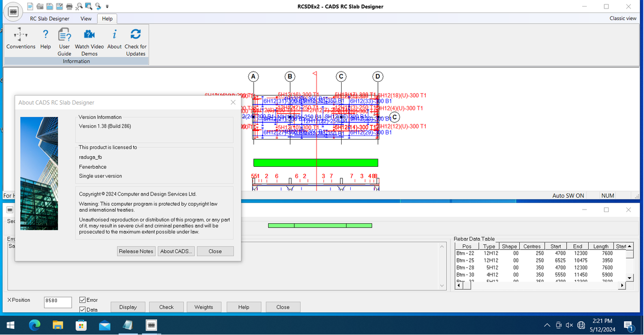Click grid bubble B on the drawing
This screenshot has width=644, height=335.
(x=290, y=77)
